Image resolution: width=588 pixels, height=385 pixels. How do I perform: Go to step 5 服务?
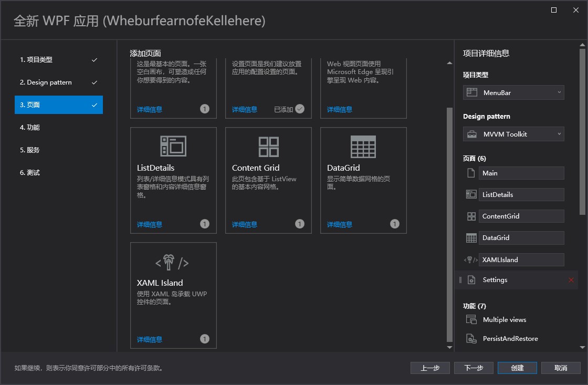tap(58, 150)
